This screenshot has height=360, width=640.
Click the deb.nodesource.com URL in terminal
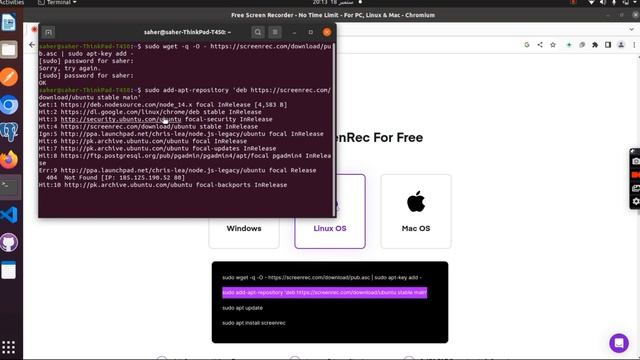pyautogui.click(x=126, y=104)
